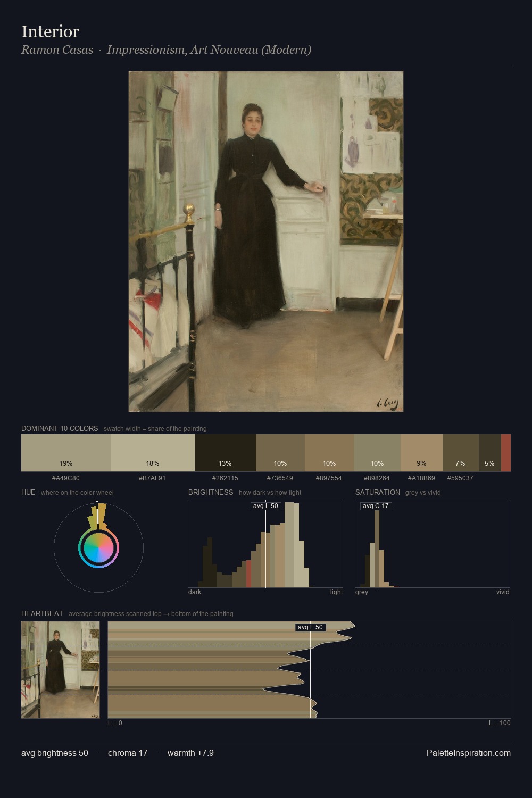Click the 'HUE' section heading
The width and height of the screenshot is (532, 798).
[x=28, y=492]
